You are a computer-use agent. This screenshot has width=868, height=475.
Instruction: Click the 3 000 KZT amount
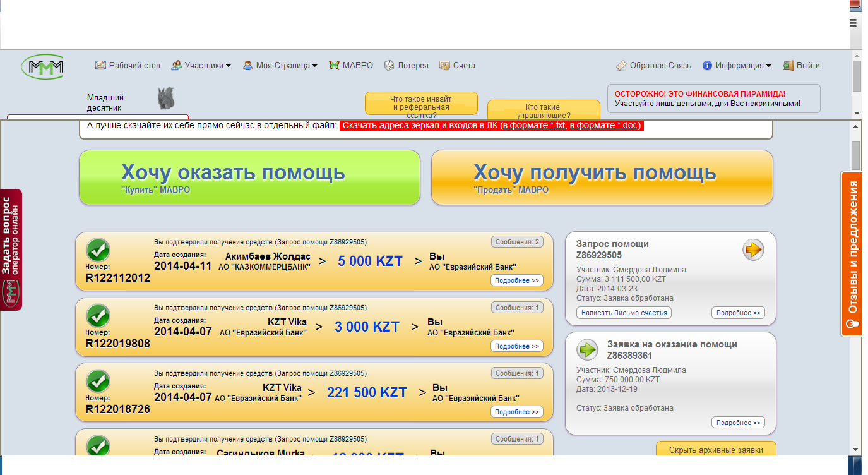pos(367,327)
